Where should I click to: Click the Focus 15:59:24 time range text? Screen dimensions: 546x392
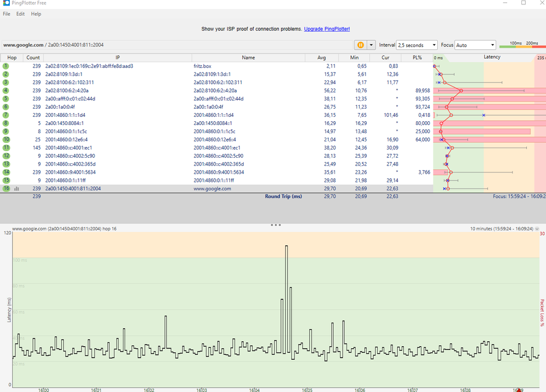519,197
